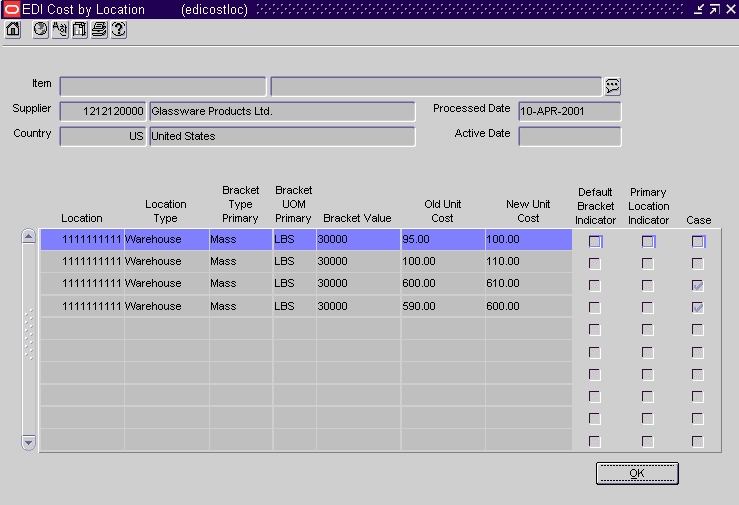
Task: Open the help question mark icon
Action: [118, 30]
